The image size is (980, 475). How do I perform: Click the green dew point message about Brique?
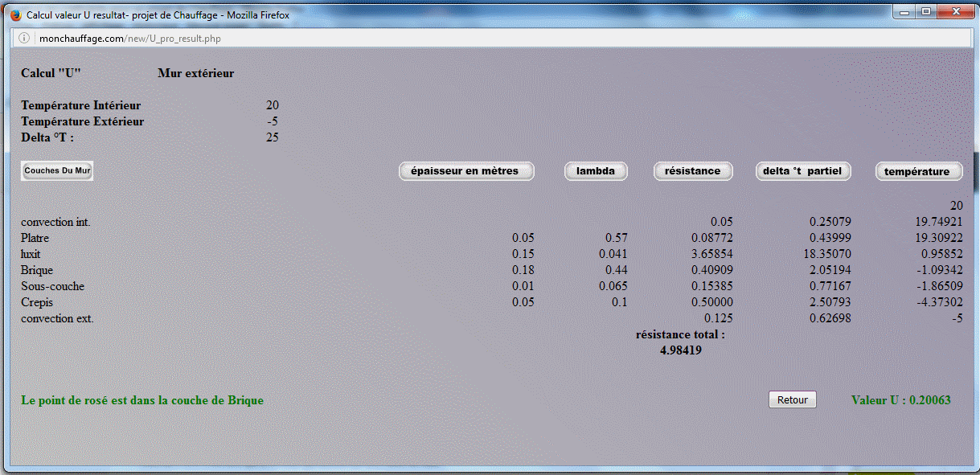[x=142, y=399]
